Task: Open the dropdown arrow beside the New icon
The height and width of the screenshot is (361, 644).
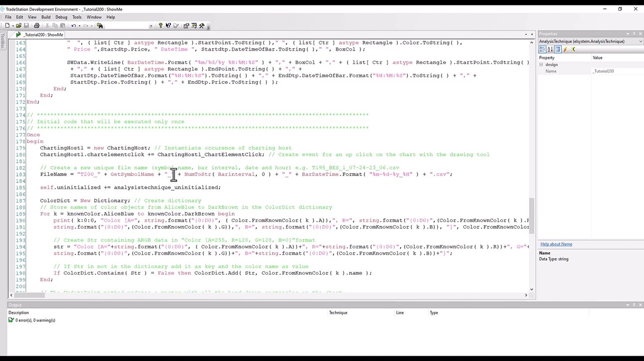Action: tap(13, 26)
